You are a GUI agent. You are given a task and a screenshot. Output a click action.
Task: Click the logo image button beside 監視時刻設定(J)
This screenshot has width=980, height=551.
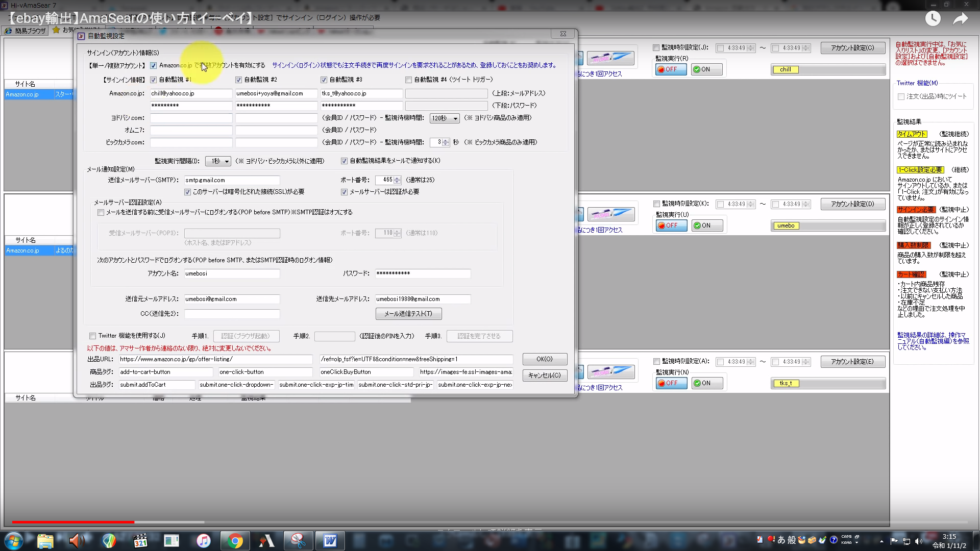pos(610,58)
